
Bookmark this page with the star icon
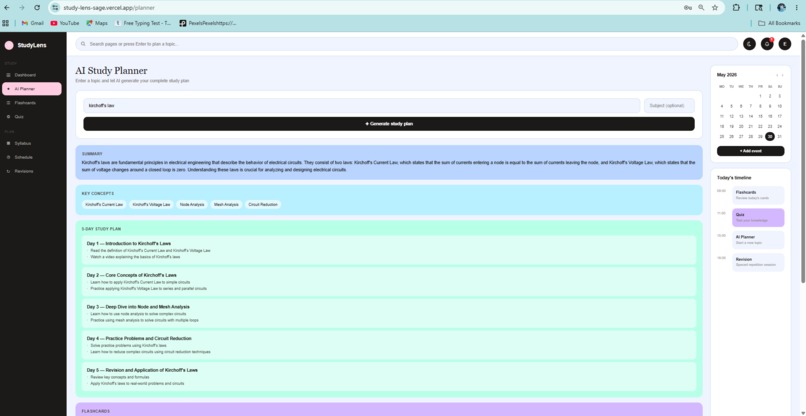(x=715, y=8)
